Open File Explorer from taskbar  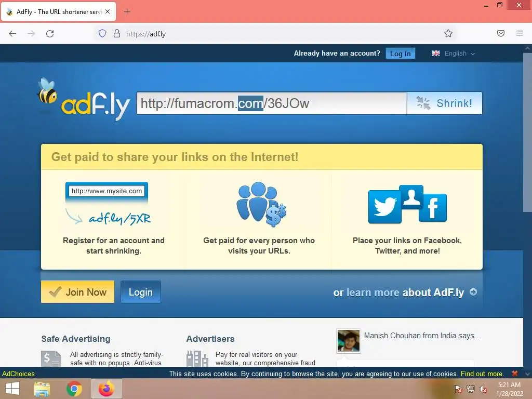pos(42,389)
